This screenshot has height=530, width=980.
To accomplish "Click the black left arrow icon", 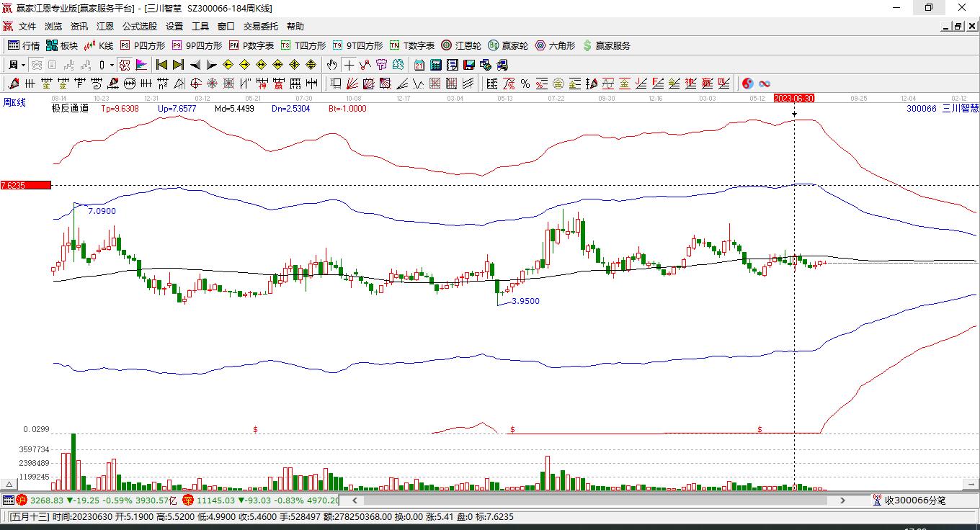I will (195, 65).
